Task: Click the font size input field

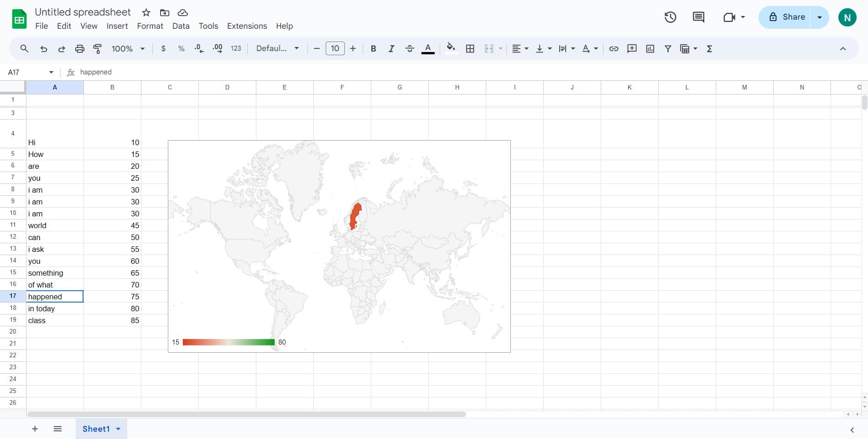Action: click(x=335, y=49)
